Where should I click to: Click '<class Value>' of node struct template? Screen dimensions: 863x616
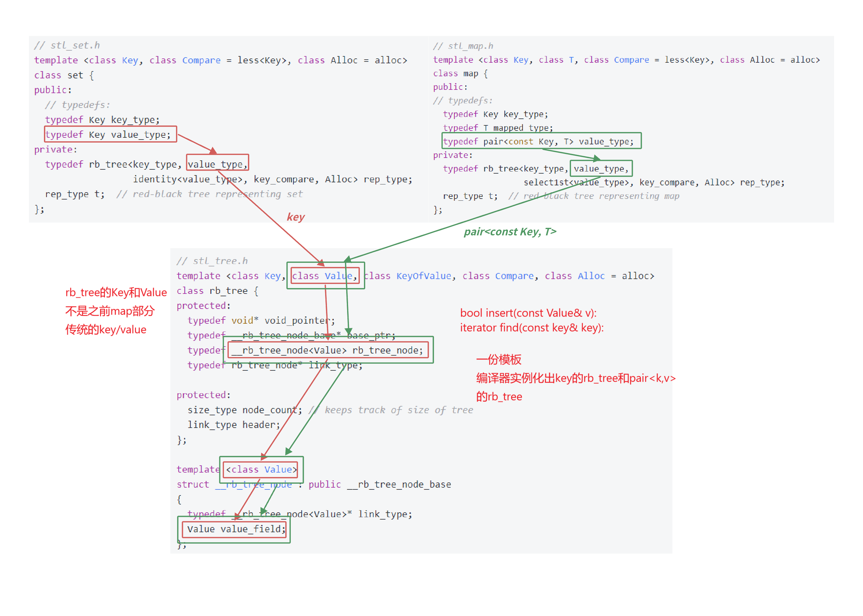261,470
